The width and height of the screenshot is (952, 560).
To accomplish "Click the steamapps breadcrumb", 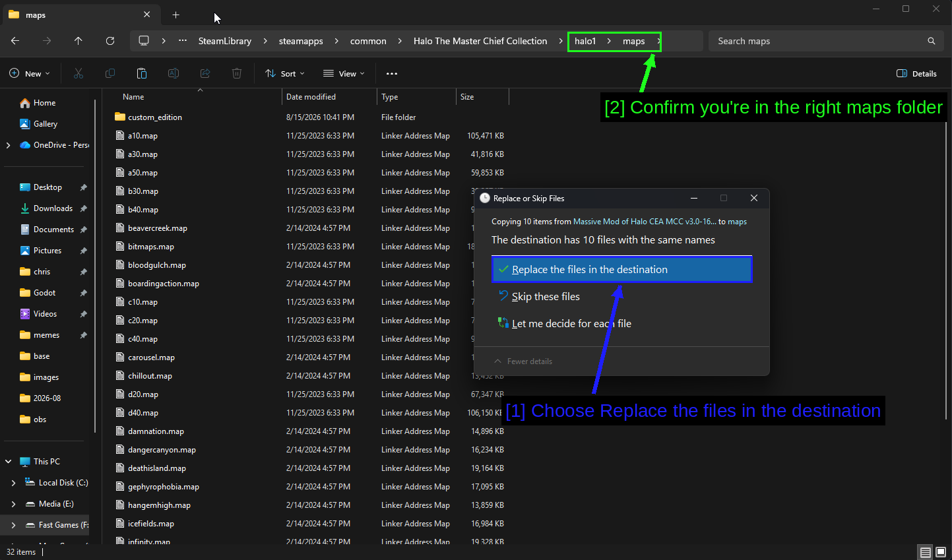I will (301, 41).
